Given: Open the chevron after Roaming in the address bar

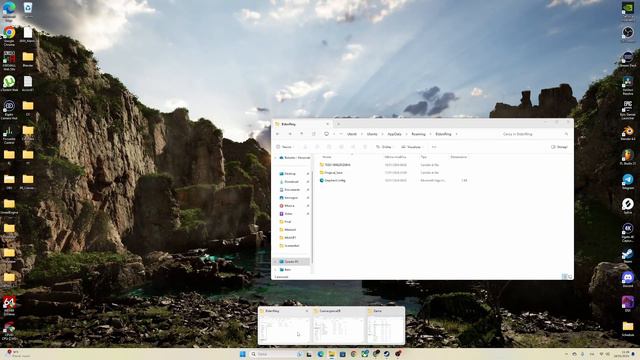Looking at the screenshot, I should click(x=431, y=134).
